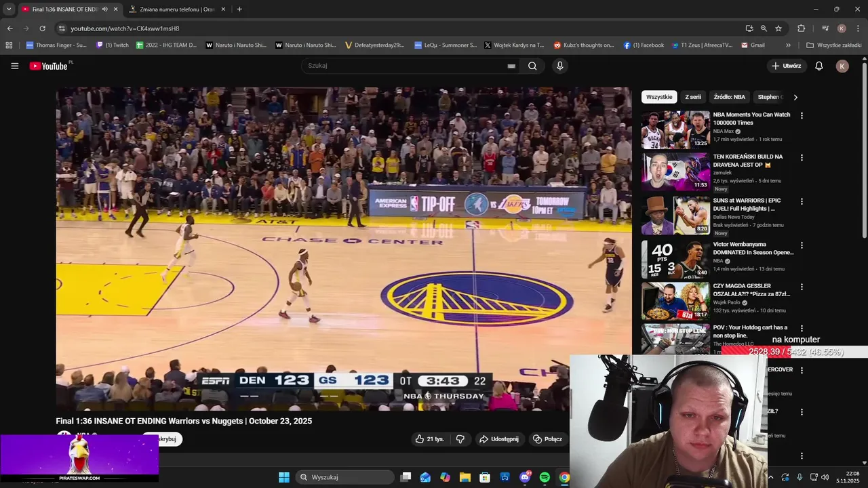This screenshot has width=868, height=488.
Task: Mute the YouTube tab via speaker icon
Action: [104, 9]
